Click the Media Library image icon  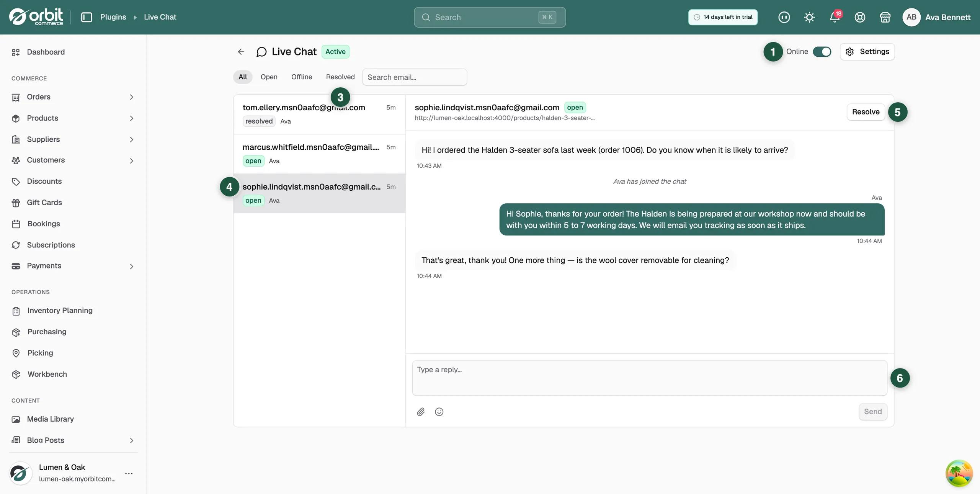16,419
